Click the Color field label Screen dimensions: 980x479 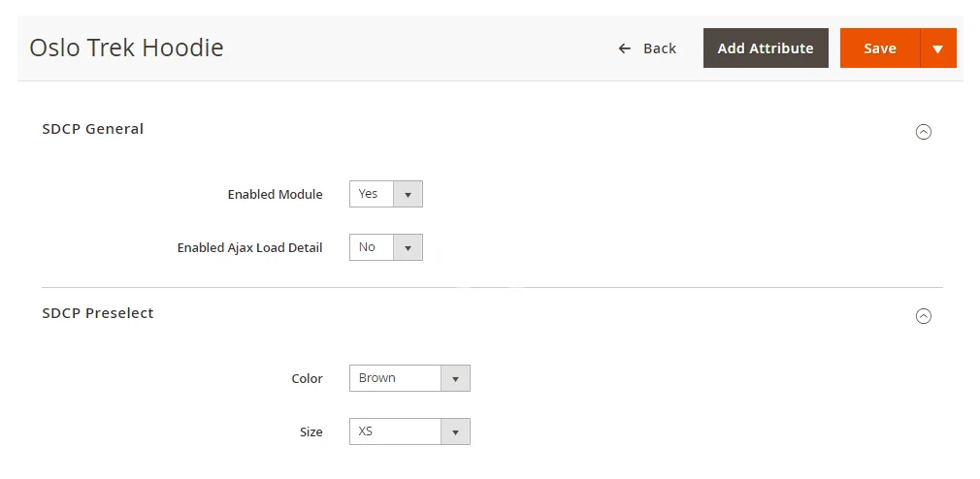coord(307,378)
